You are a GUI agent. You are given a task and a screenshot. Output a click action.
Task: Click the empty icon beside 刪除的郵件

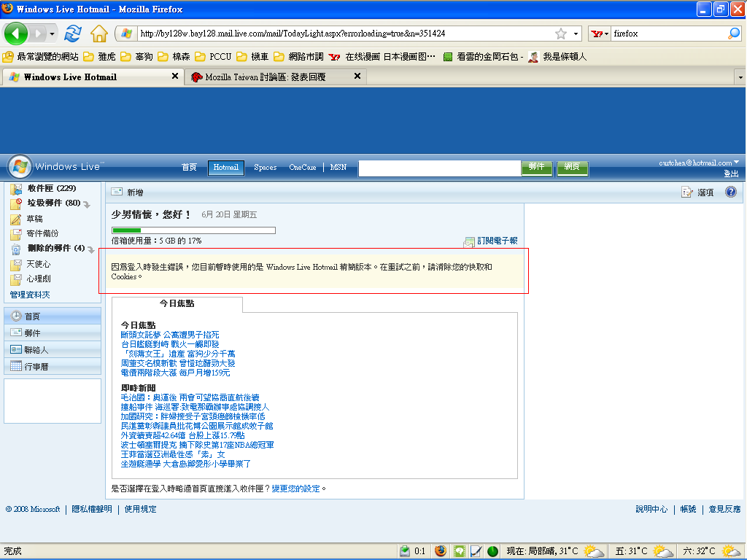91,250
